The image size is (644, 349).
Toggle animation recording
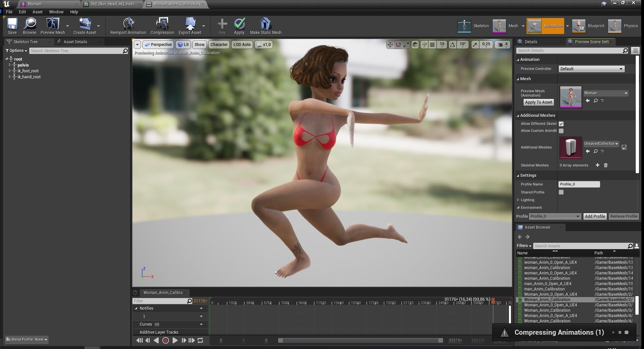click(165, 340)
